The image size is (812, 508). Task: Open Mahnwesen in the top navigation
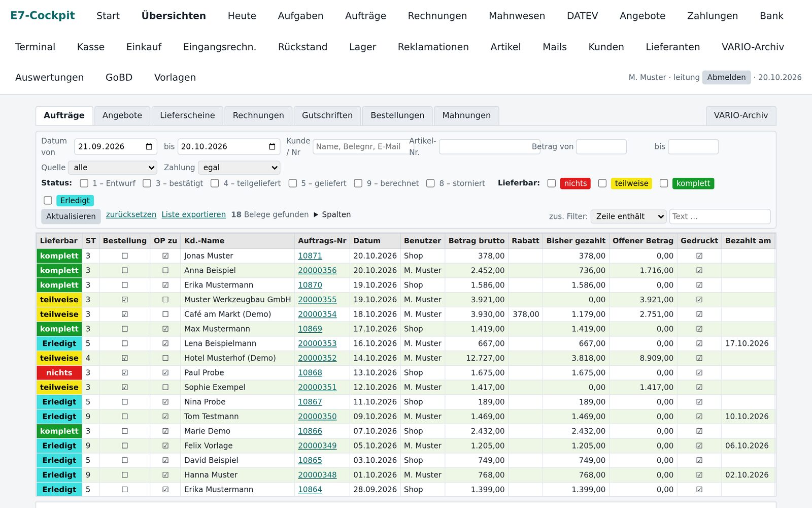pos(517,16)
